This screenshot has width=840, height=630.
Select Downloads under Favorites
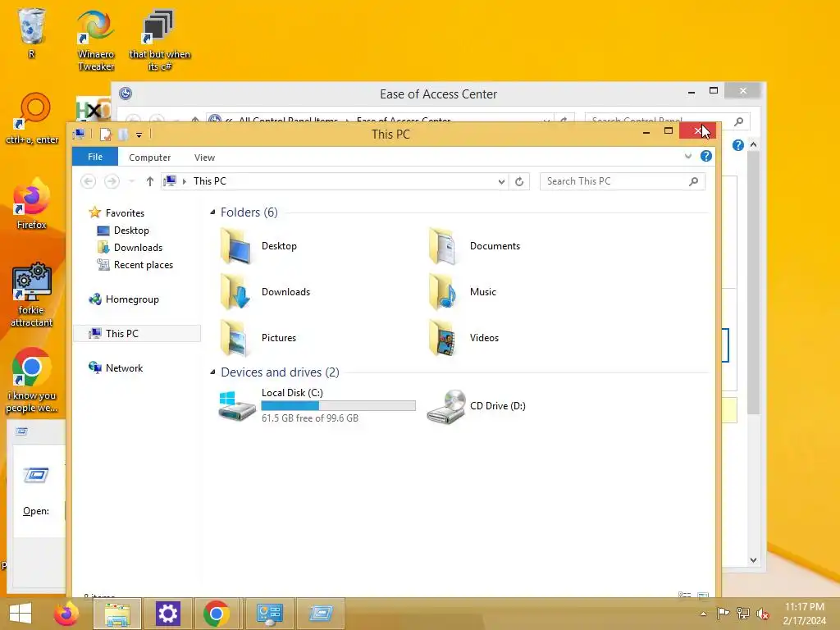click(x=130, y=248)
